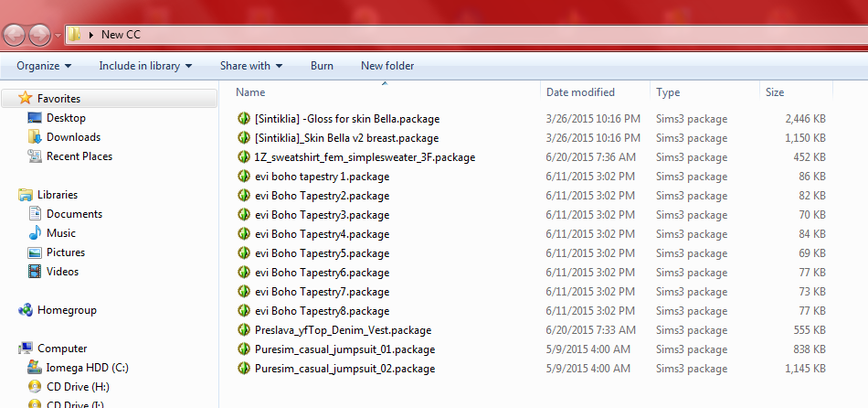Open Recent Places from Favorites
Image resolution: width=868 pixels, height=408 pixels.
point(79,156)
